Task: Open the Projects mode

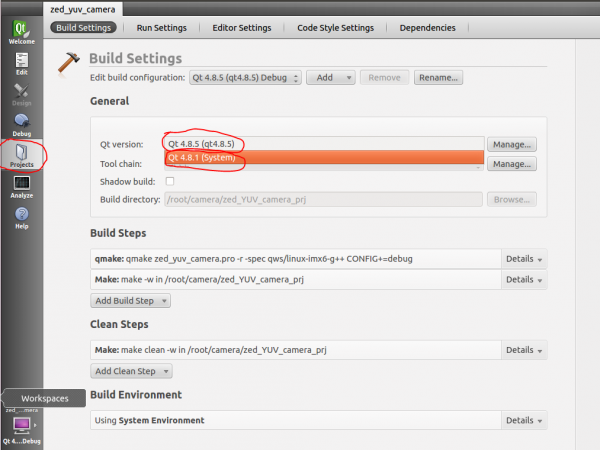Action: click(x=21, y=157)
